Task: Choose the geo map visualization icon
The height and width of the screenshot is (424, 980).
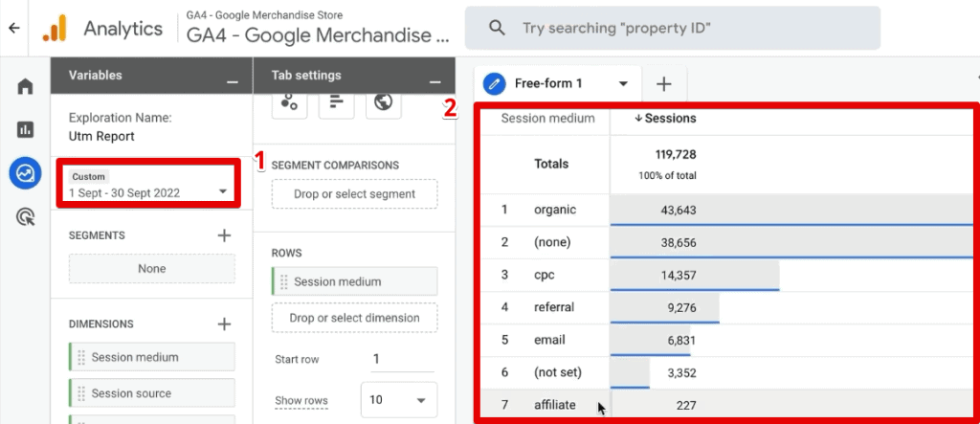Action: tap(383, 103)
